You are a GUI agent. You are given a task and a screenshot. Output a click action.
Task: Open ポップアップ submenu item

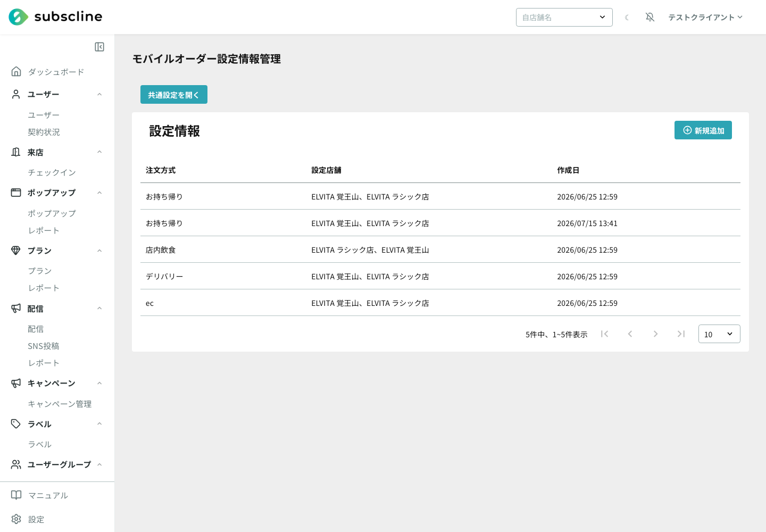click(52, 213)
